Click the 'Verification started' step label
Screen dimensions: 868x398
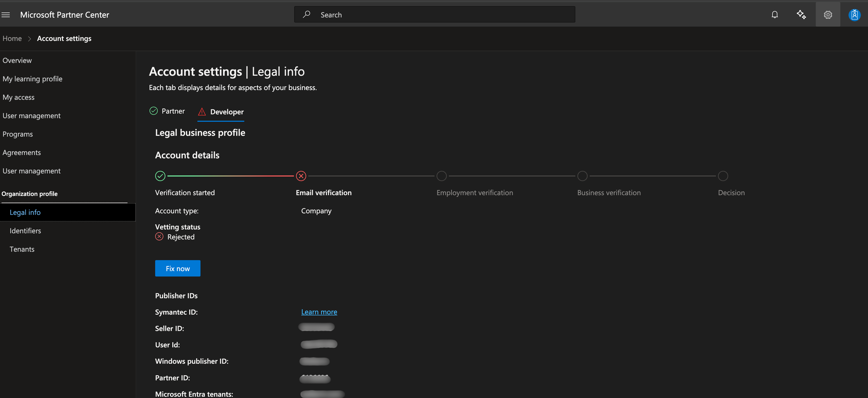[x=185, y=193]
